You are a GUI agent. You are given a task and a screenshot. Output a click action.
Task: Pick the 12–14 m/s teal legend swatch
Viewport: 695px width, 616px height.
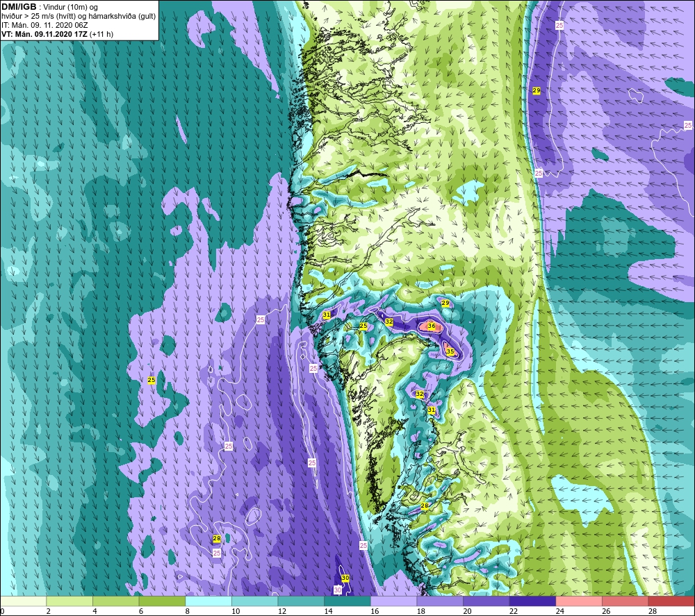pyautogui.click(x=301, y=601)
